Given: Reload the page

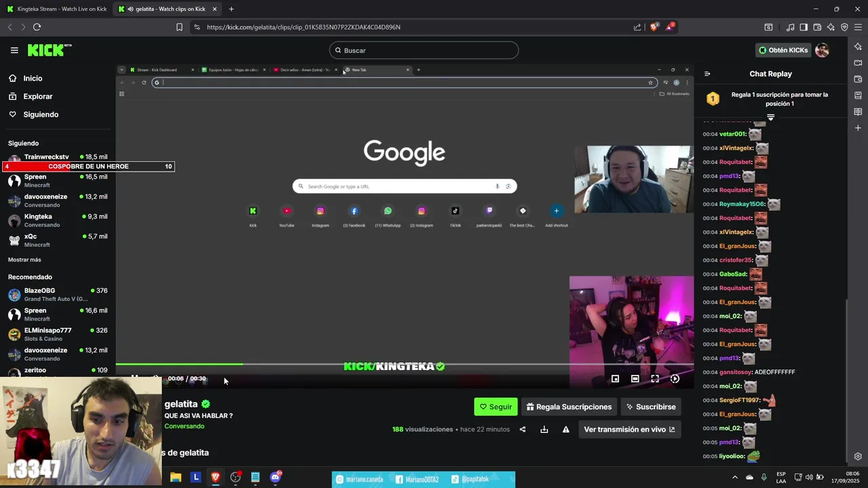Looking at the screenshot, I should (37, 27).
